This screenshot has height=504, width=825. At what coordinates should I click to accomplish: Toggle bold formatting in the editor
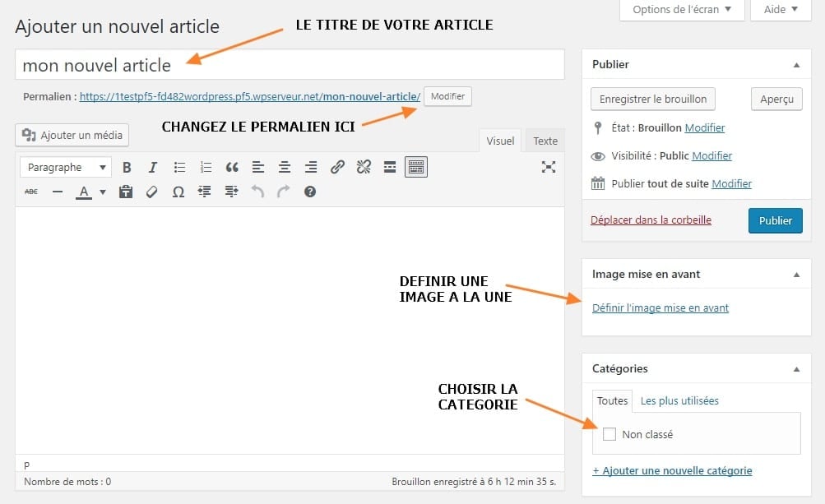[x=127, y=167]
